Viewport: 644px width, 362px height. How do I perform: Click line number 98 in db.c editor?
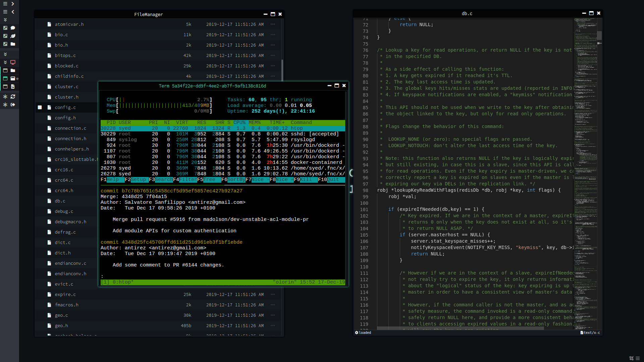tap(365, 190)
